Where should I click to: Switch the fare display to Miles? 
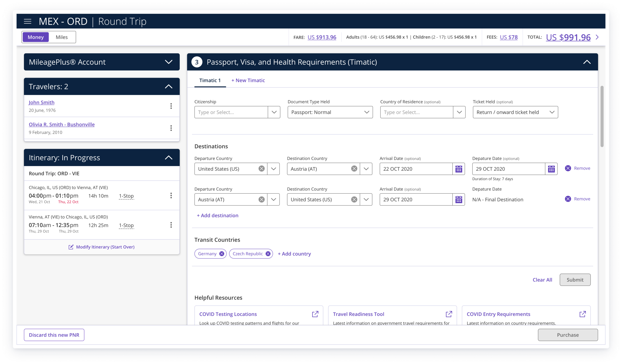click(62, 37)
